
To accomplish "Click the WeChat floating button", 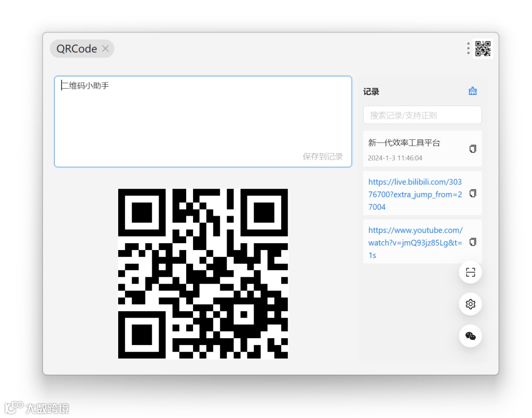I will (x=470, y=336).
